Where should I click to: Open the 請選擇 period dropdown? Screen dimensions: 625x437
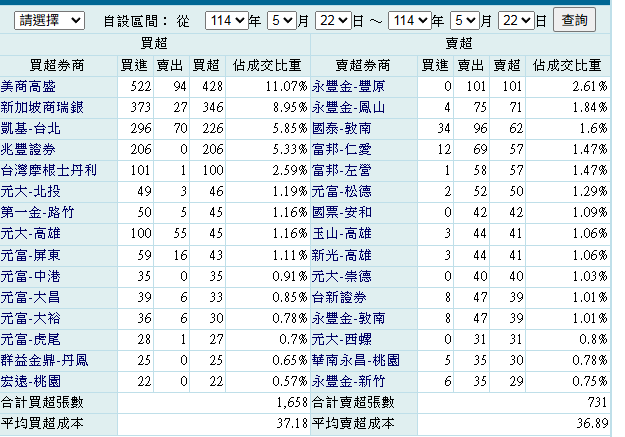tap(49, 20)
